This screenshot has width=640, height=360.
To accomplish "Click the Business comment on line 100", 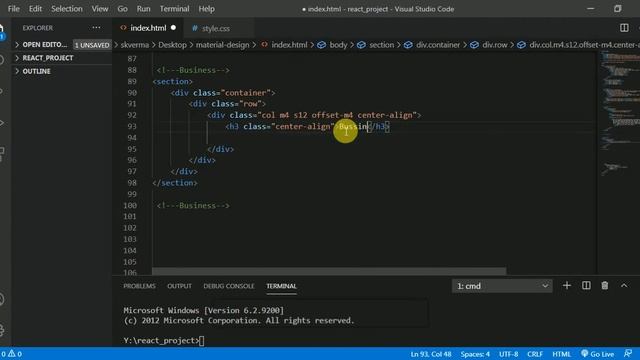I will (193, 206).
